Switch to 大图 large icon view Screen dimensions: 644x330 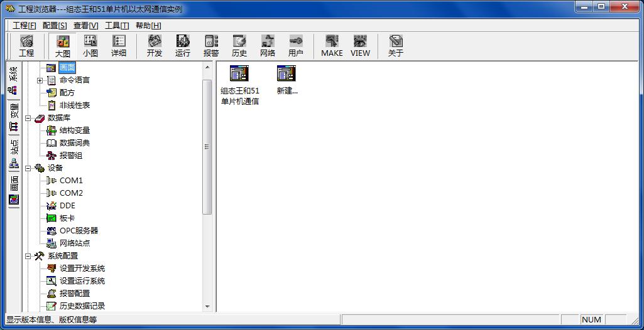click(x=62, y=46)
